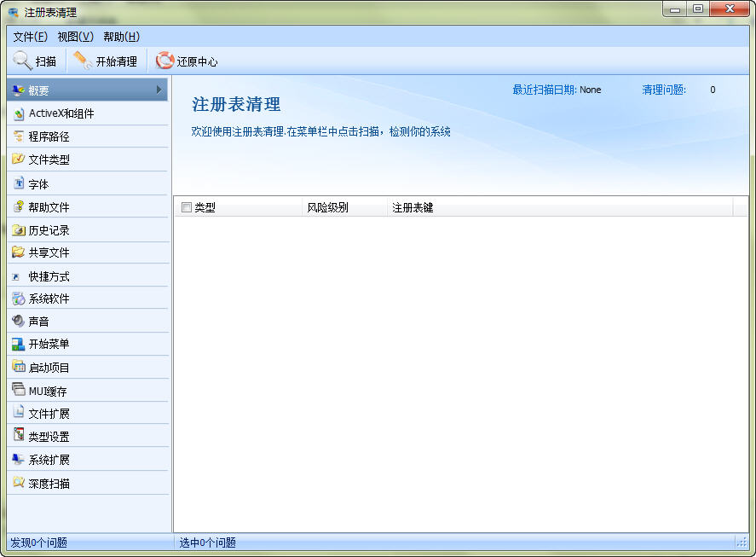Click the 注册表键 column header
The width and height of the screenshot is (756, 557).
413,207
